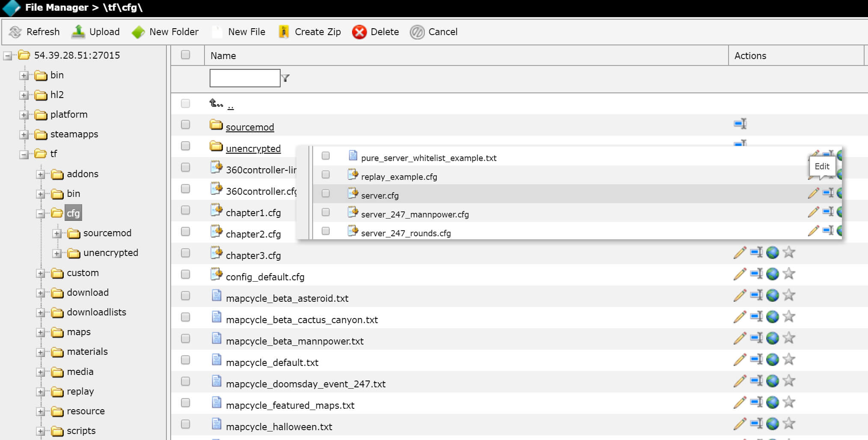Click globe icon for chapter3.cfg
The image size is (868, 440).
[x=772, y=253]
